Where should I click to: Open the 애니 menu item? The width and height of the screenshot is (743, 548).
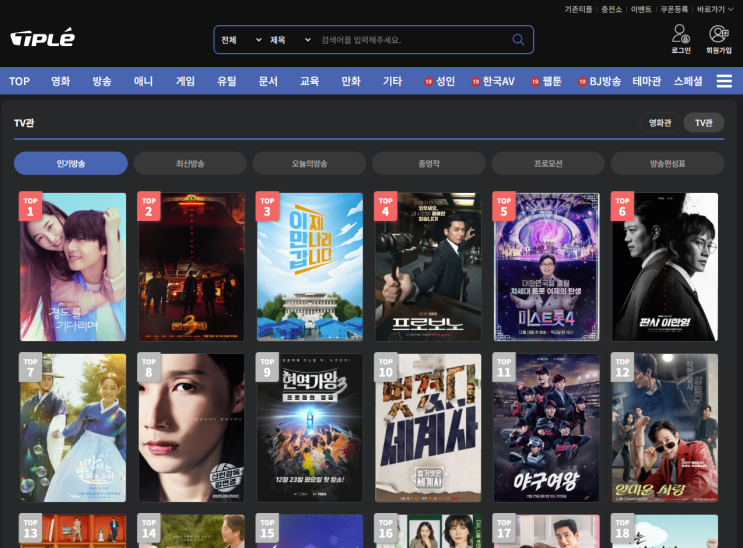tap(143, 81)
